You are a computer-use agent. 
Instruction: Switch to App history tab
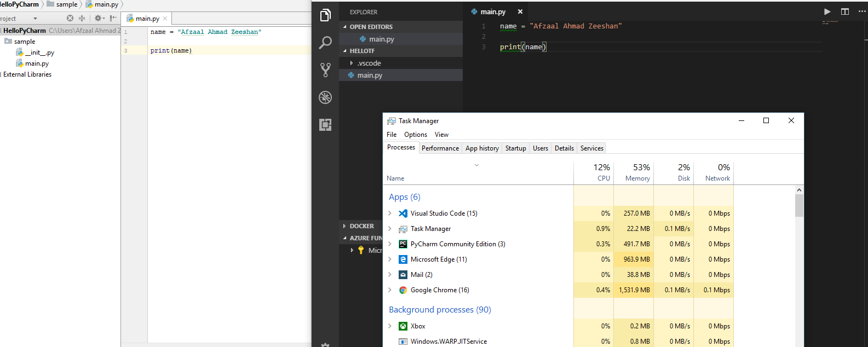tap(482, 148)
